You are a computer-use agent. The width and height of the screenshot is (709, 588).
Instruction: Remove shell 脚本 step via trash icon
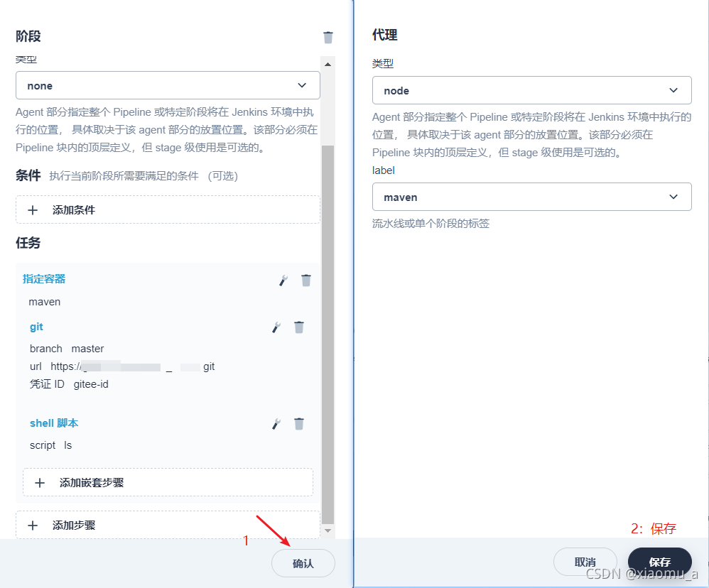pos(299,423)
